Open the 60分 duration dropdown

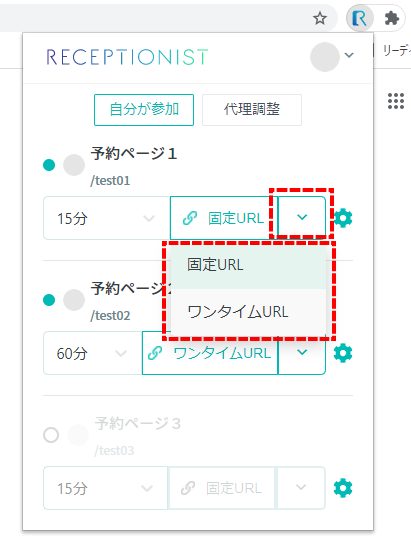(x=93, y=353)
